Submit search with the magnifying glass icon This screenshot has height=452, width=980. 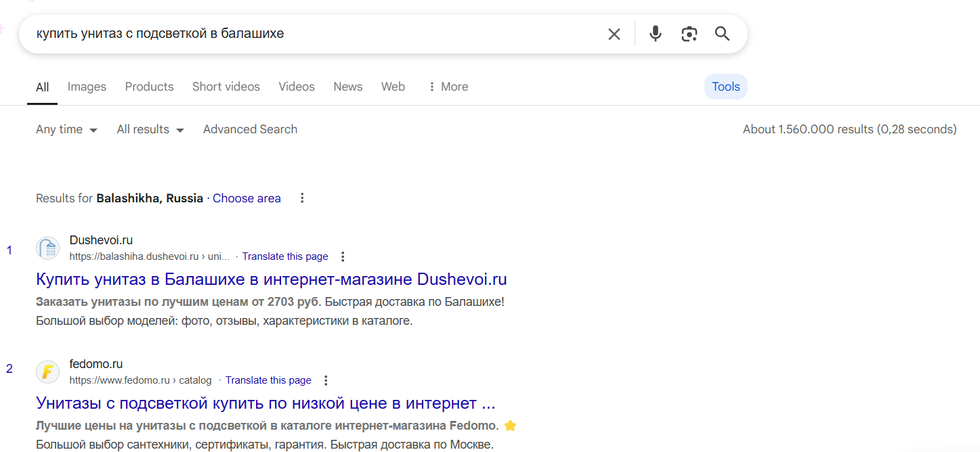point(722,34)
